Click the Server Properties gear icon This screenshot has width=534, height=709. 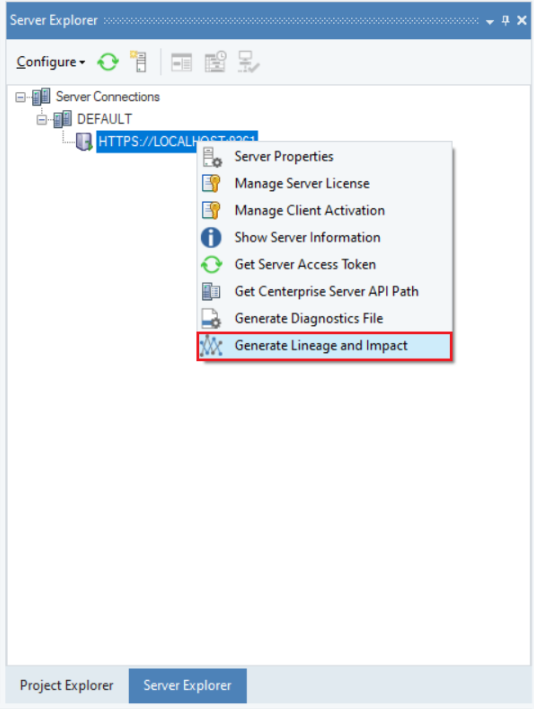(212, 157)
